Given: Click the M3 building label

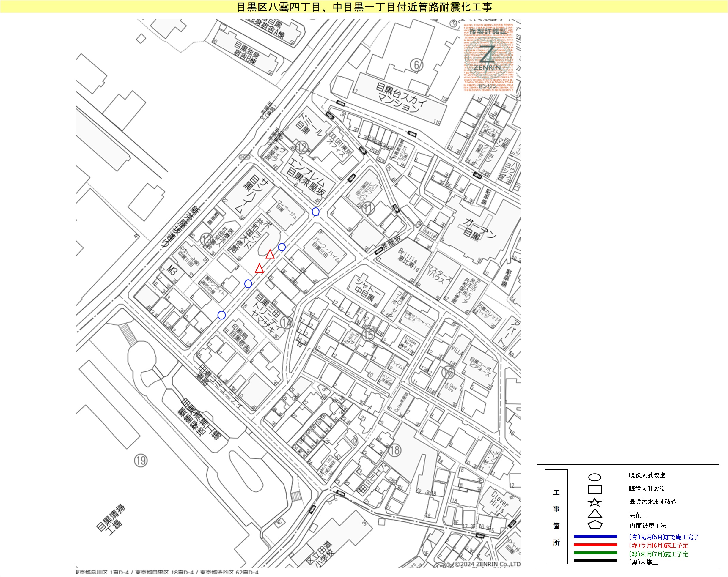Looking at the screenshot, I should coord(172,270).
